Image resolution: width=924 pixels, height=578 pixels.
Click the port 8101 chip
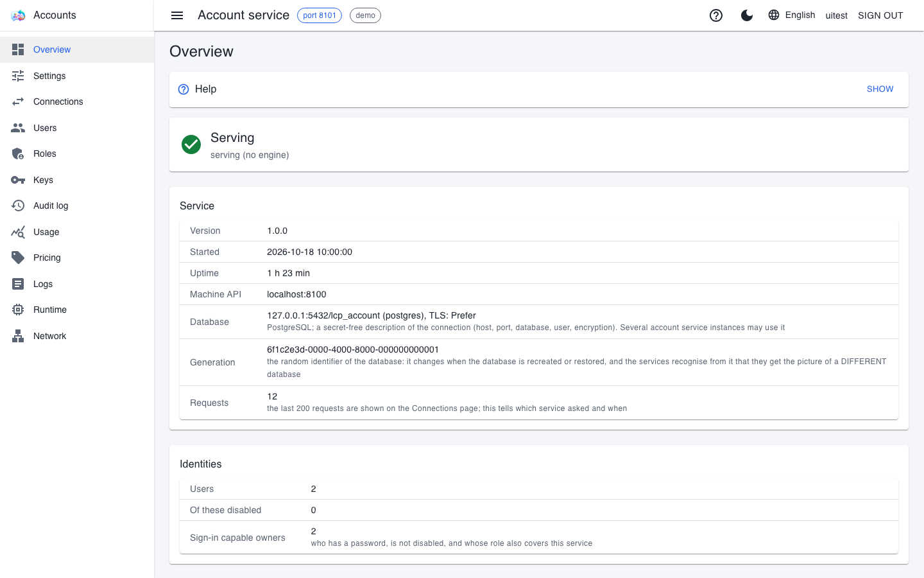click(x=320, y=15)
